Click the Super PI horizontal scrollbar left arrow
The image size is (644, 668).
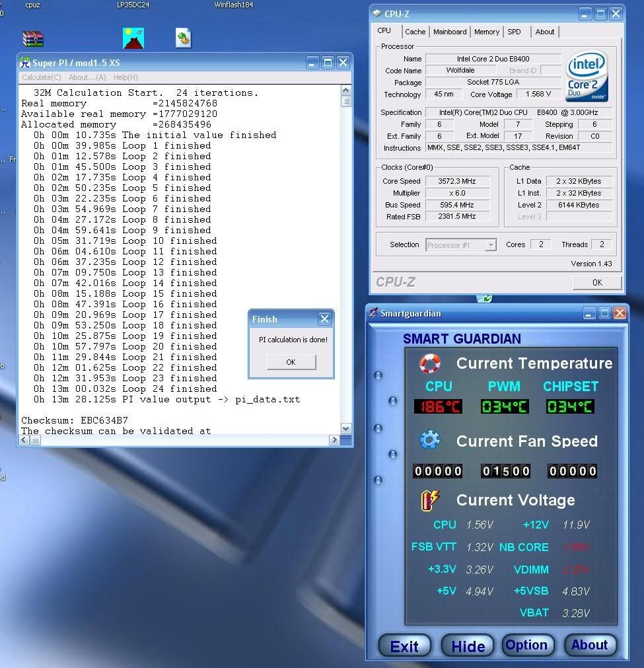pos(24,440)
